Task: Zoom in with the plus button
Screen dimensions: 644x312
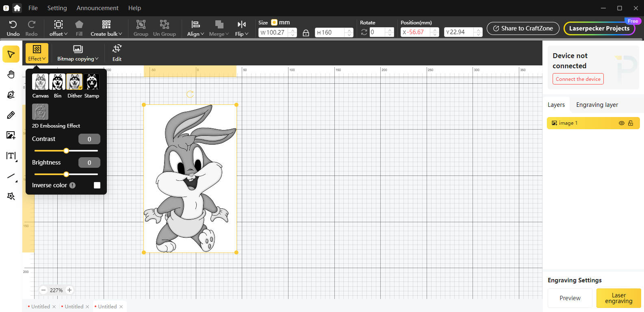Action: point(69,290)
